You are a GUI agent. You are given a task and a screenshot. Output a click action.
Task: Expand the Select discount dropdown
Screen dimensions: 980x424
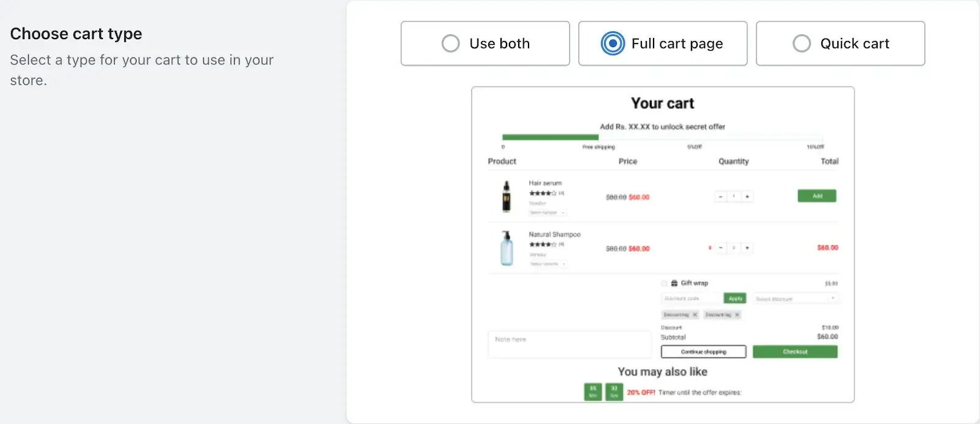tap(795, 299)
